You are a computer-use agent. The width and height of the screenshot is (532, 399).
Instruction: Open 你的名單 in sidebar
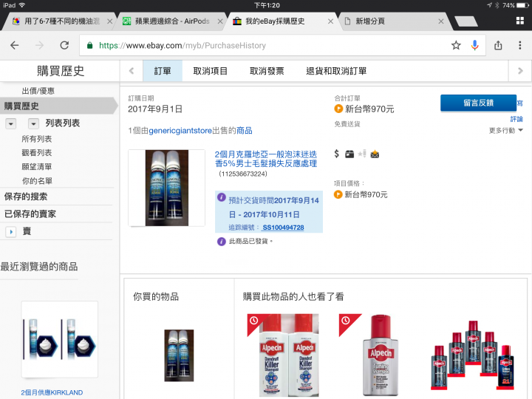[37, 181]
